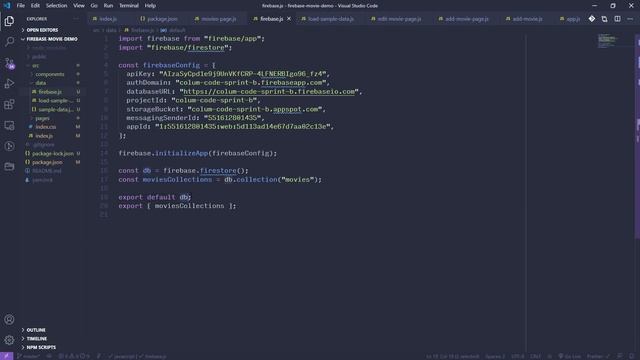Click the git master branch in status bar
This screenshot has width=640, height=360.
(29, 356)
